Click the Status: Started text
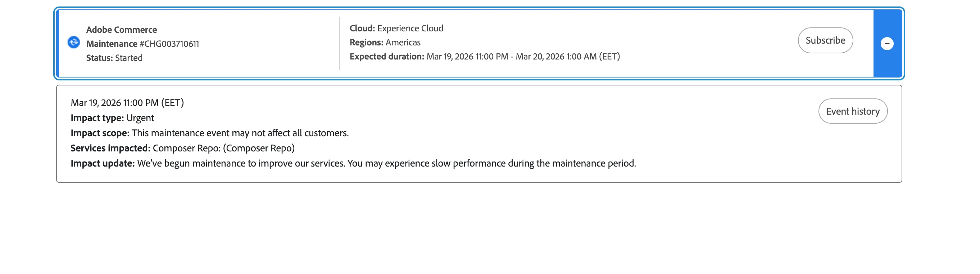The width and height of the screenshot is (980, 274). click(114, 58)
